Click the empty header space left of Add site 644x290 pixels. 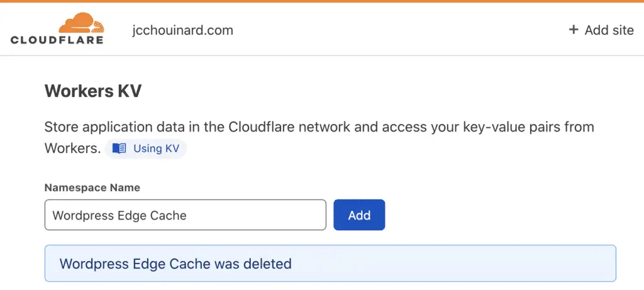click(x=401, y=30)
